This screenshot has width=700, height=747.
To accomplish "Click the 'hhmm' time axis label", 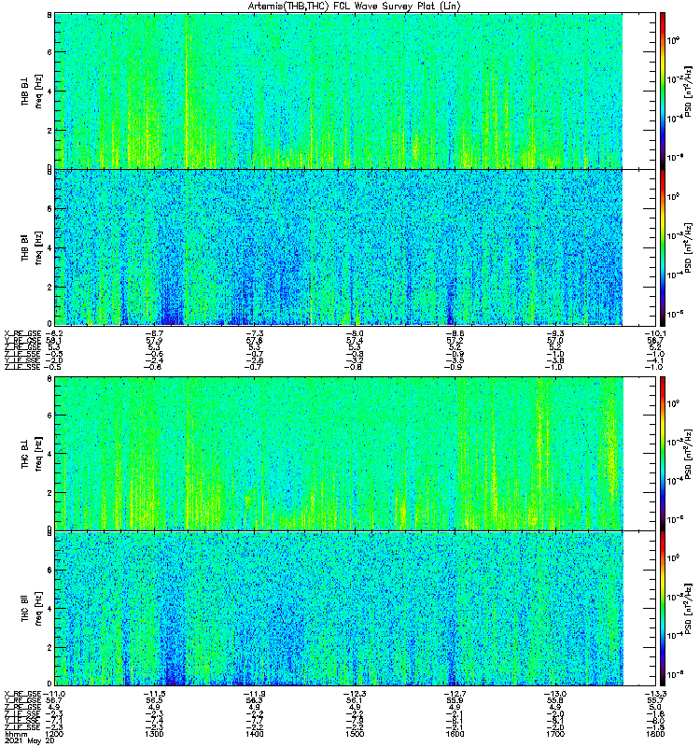I will 16,734.
